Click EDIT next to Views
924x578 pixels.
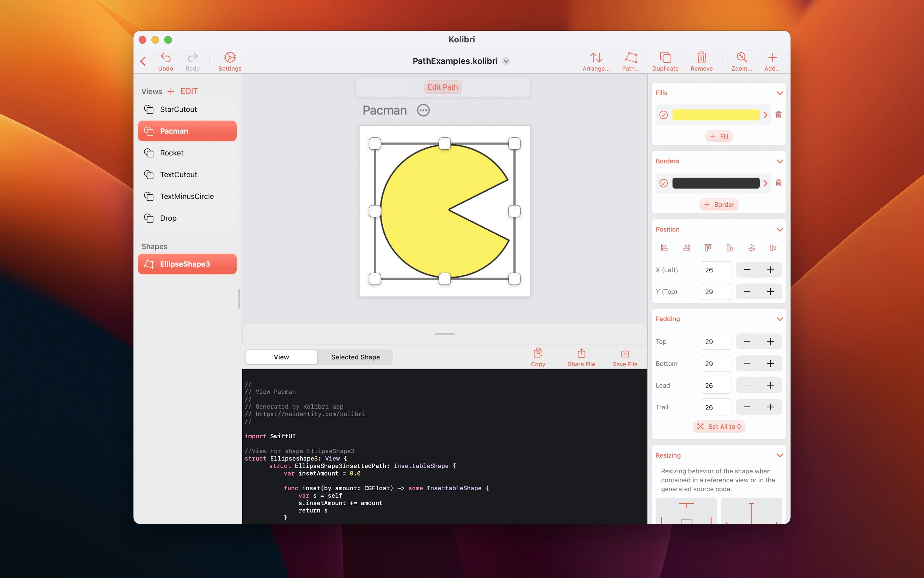[x=189, y=92]
